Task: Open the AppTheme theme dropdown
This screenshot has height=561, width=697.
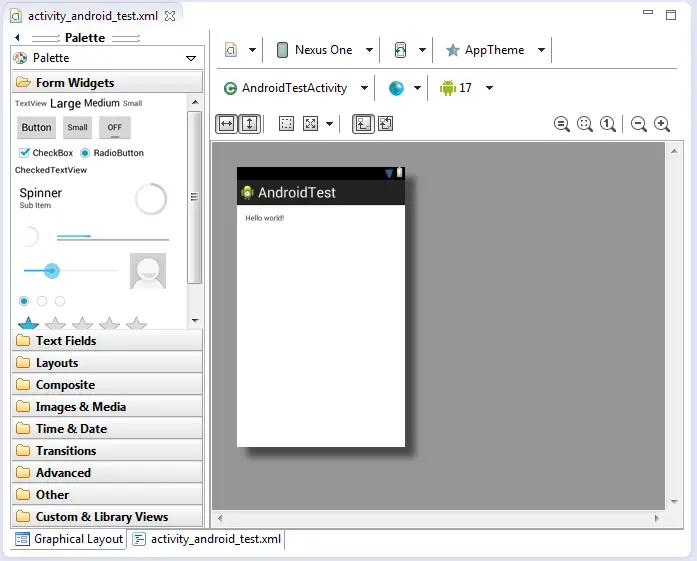Action: (x=495, y=50)
